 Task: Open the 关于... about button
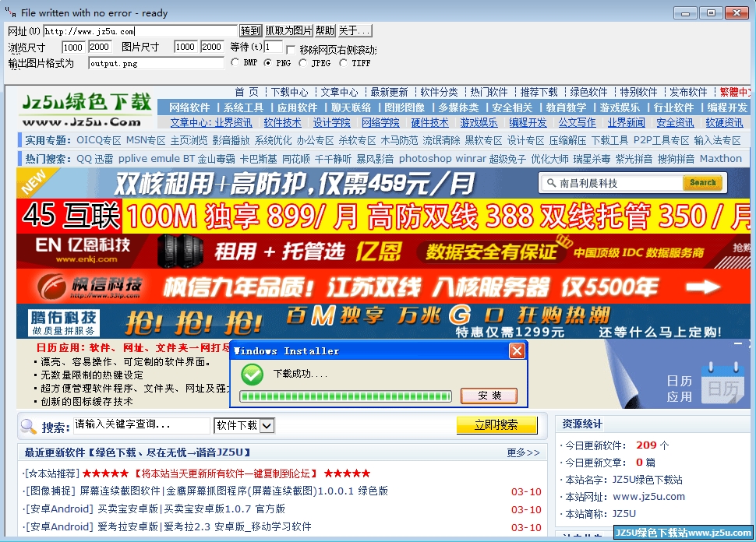(x=355, y=31)
